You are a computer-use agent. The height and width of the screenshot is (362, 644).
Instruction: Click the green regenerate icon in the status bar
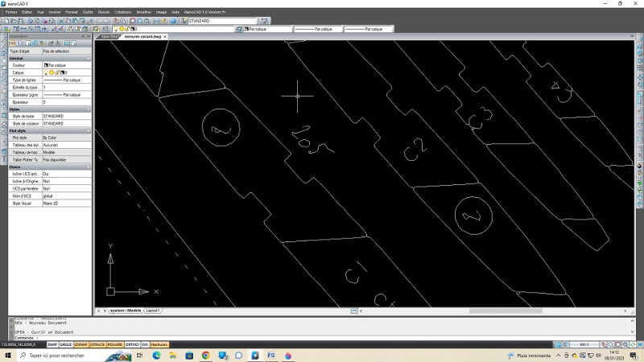pos(634,345)
